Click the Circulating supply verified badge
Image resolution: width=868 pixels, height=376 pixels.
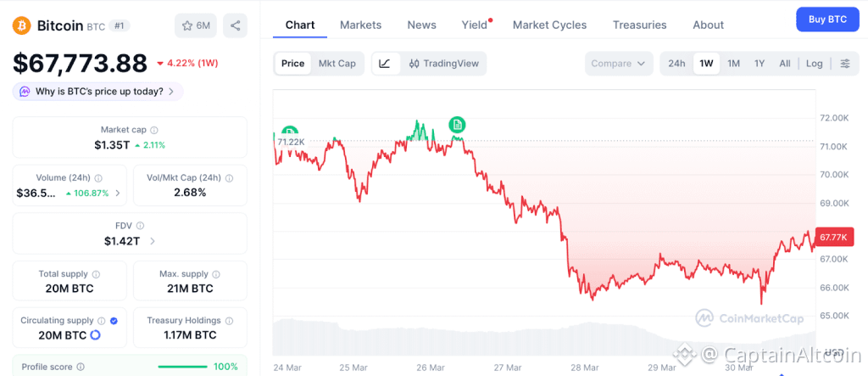point(114,321)
